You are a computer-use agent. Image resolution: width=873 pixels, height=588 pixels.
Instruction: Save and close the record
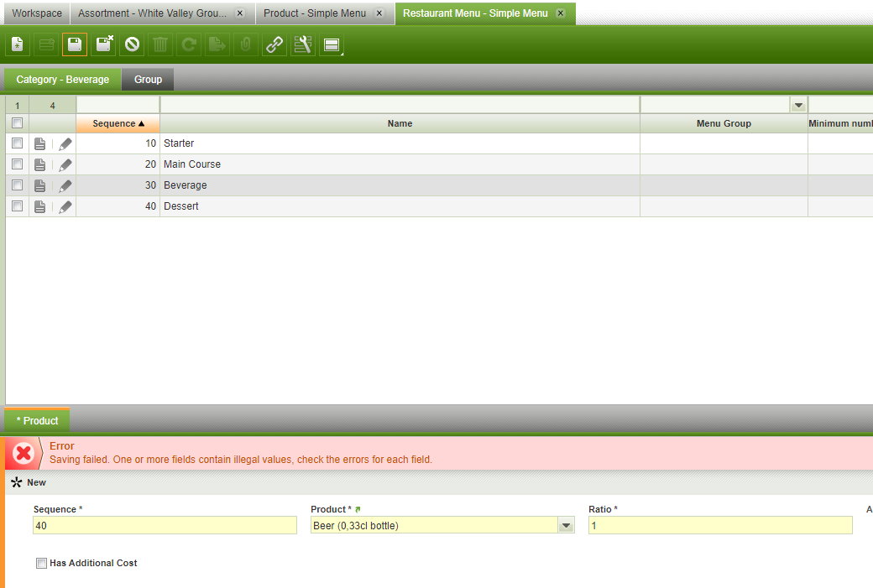pyautogui.click(x=103, y=44)
